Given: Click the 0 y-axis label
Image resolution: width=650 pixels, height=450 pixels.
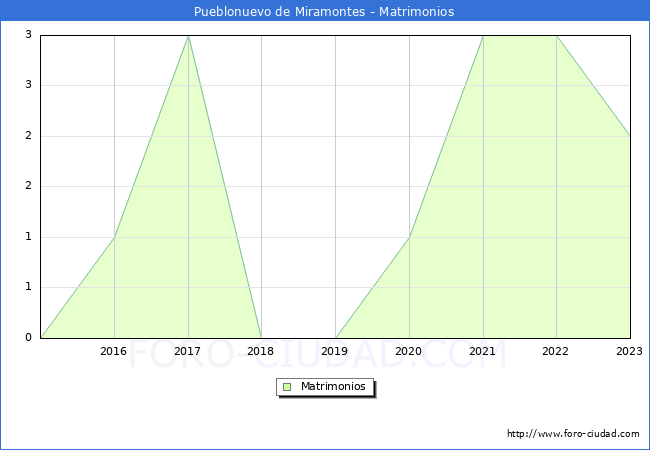Looking at the screenshot, I should (x=28, y=337).
